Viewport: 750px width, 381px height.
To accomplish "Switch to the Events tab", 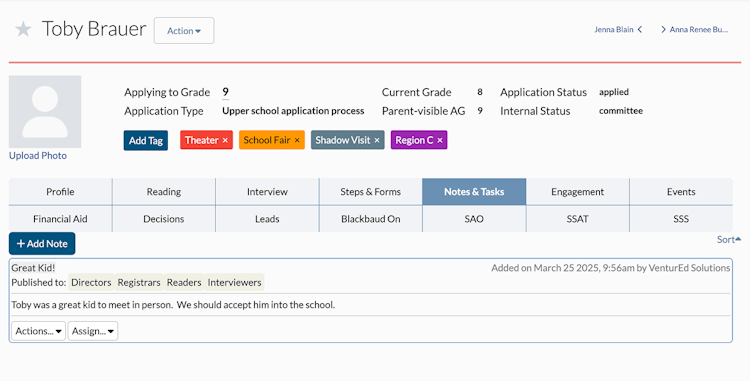I will point(681,192).
